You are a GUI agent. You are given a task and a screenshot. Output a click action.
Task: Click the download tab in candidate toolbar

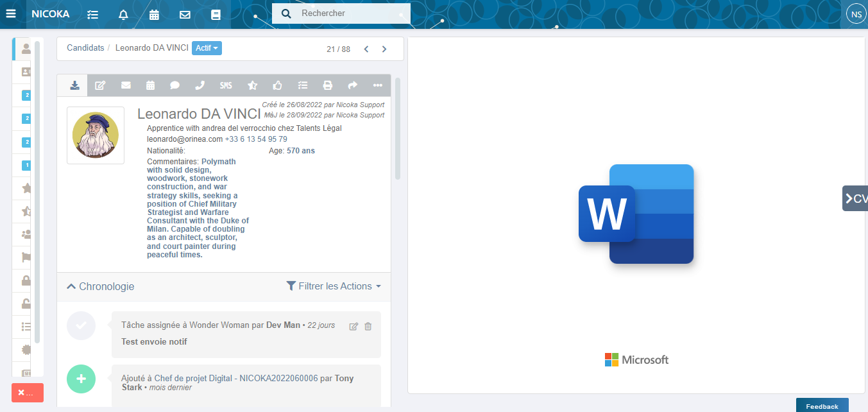(74, 85)
